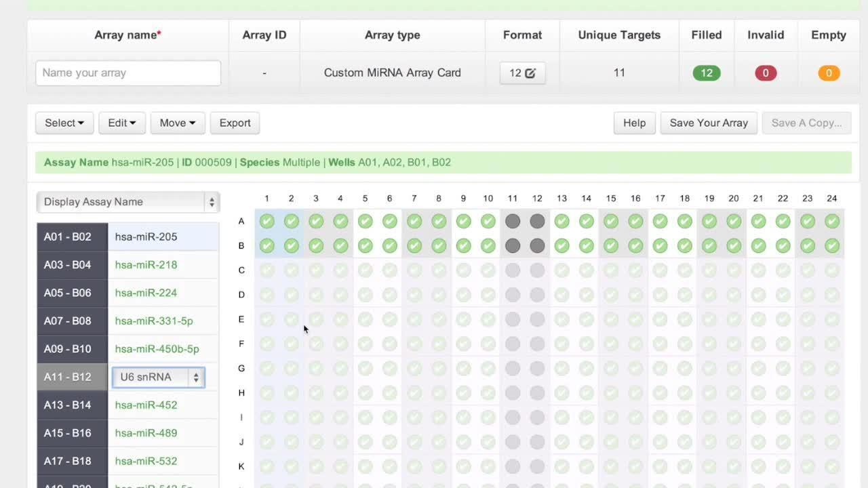868x488 pixels.
Task: Select hsa-miR-218 in assay list
Action: click(x=146, y=265)
